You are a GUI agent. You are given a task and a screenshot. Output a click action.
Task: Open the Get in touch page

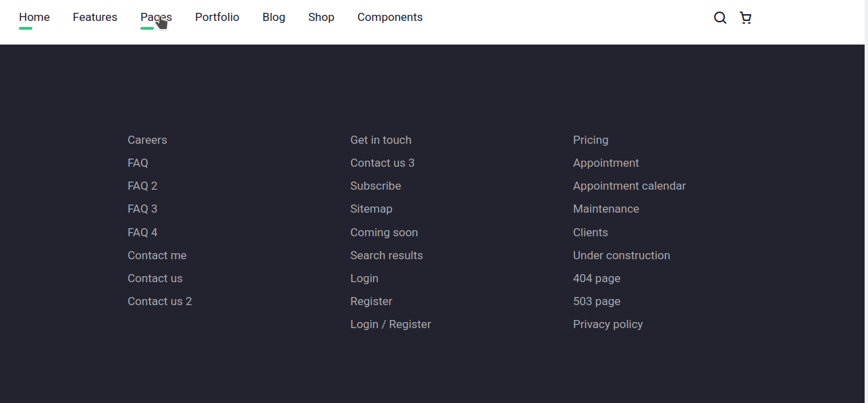(381, 140)
